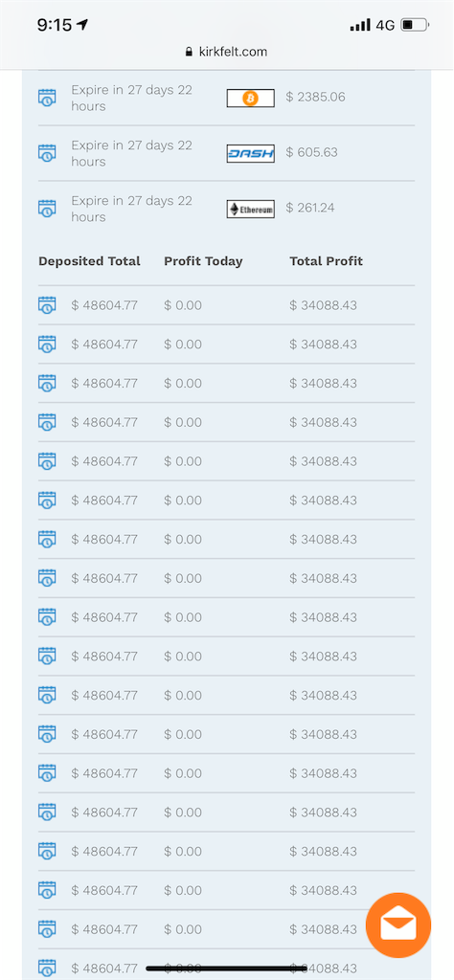Tap the bottom home indicator bar
This screenshot has width=454, height=980.
click(x=226, y=969)
